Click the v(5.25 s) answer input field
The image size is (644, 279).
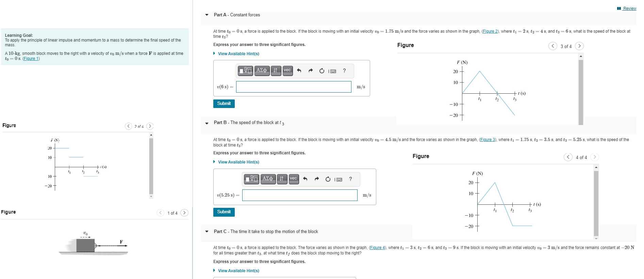[300, 195]
